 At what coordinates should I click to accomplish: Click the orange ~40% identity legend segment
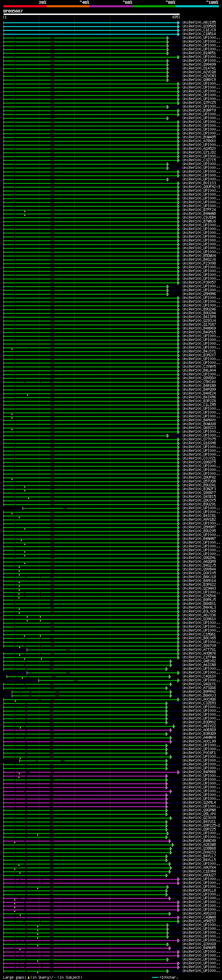68,6
